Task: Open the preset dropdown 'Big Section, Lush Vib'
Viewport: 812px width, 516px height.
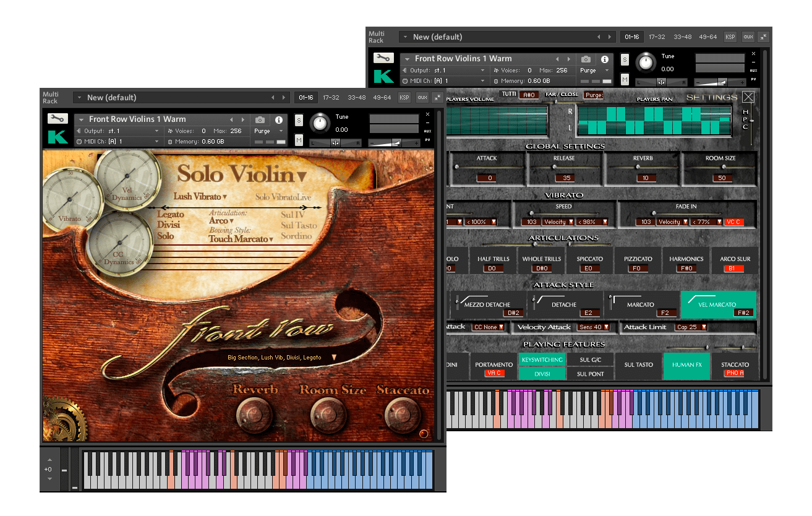Action: click(281, 358)
